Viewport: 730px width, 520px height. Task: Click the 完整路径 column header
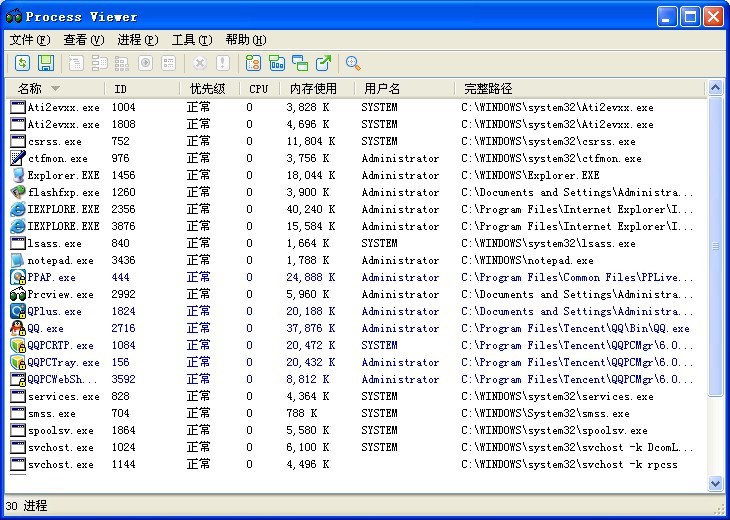point(488,89)
